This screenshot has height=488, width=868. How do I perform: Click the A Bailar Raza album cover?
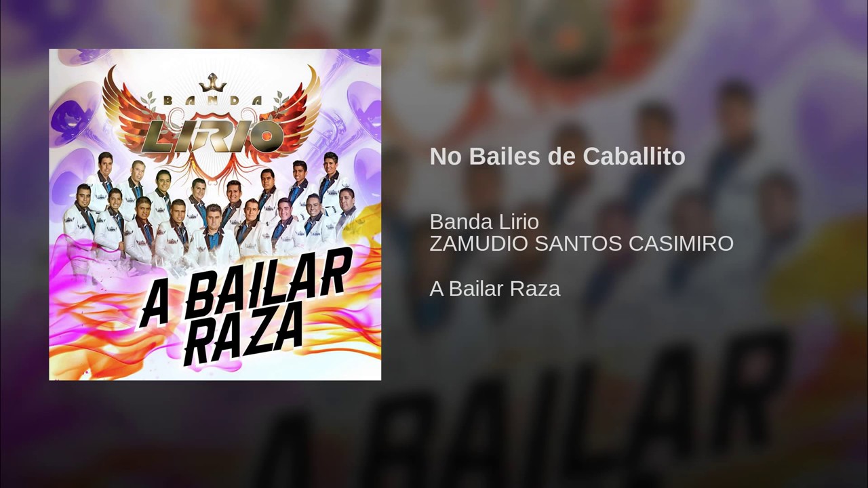[x=215, y=214]
